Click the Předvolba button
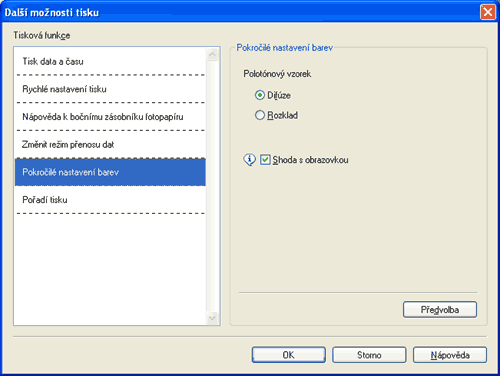Image resolution: width=500 pixels, height=376 pixels. 440,310
